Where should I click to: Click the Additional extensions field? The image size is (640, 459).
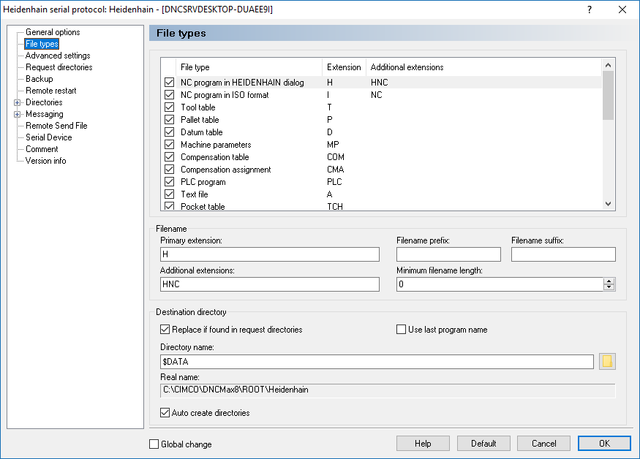click(x=270, y=284)
